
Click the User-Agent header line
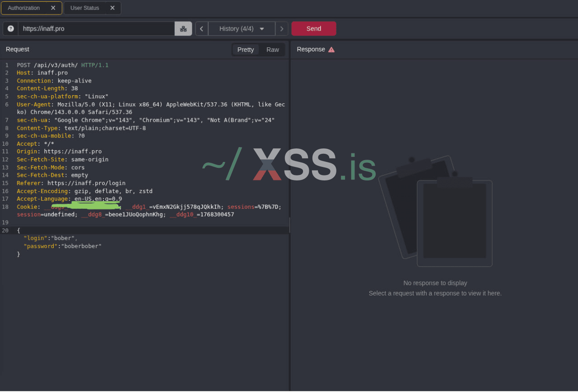click(151, 108)
